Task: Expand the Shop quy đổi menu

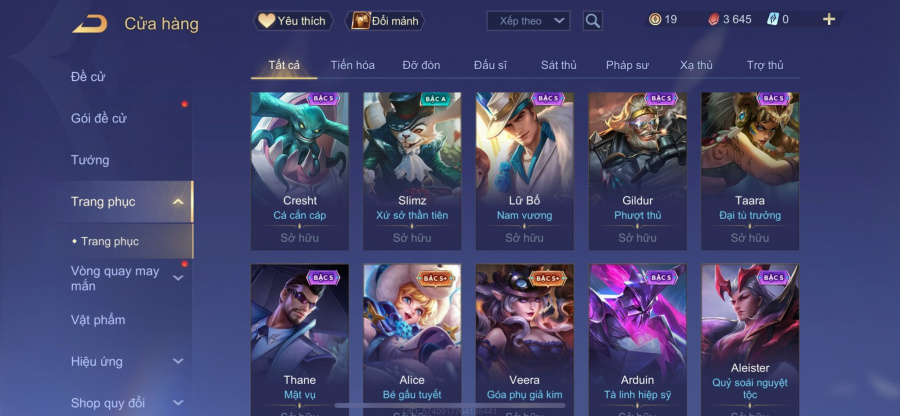Action: (x=178, y=403)
